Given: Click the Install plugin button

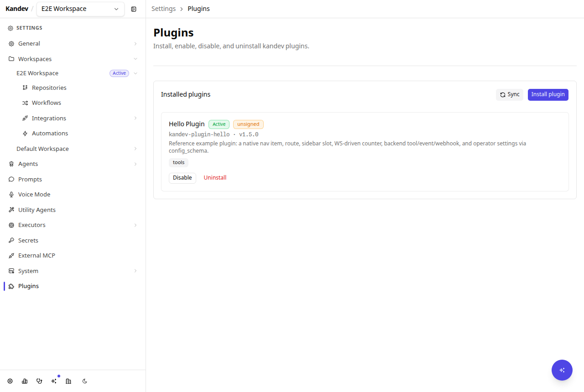Looking at the screenshot, I should (548, 94).
